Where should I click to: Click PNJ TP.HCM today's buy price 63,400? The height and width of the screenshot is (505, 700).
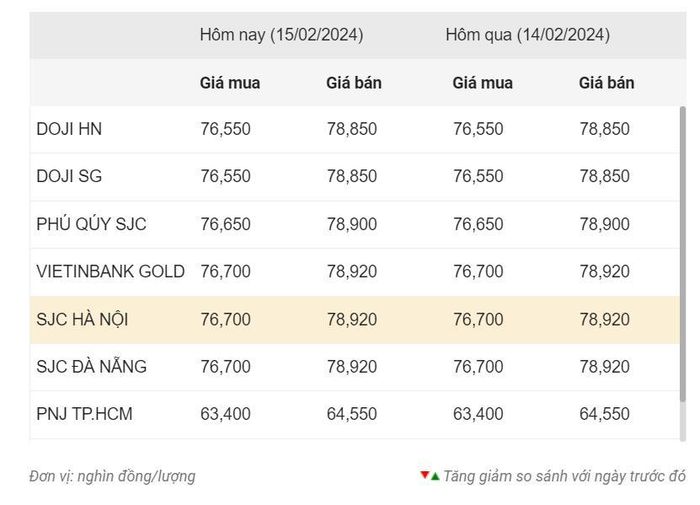coord(225,414)
